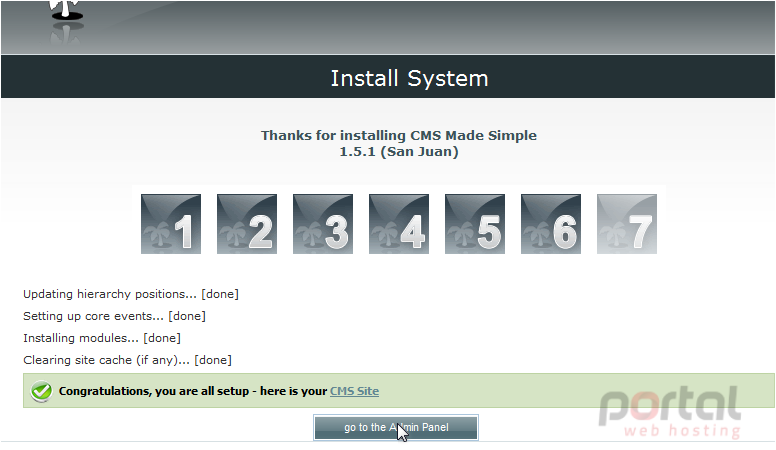
Task: Click 'Updating hierarchy positions... [done]' line
Action: coord(131,294)
